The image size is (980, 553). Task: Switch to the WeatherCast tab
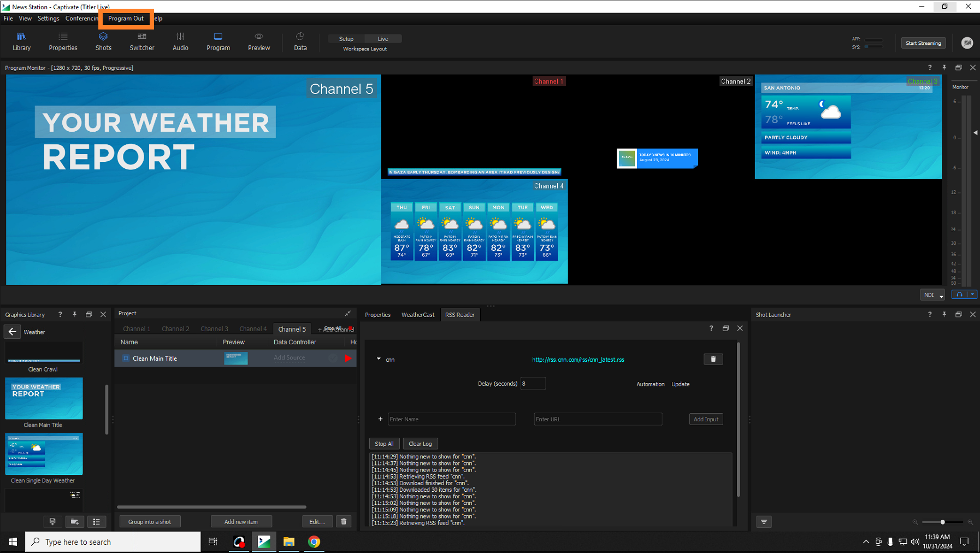click(x=418, y=315)
